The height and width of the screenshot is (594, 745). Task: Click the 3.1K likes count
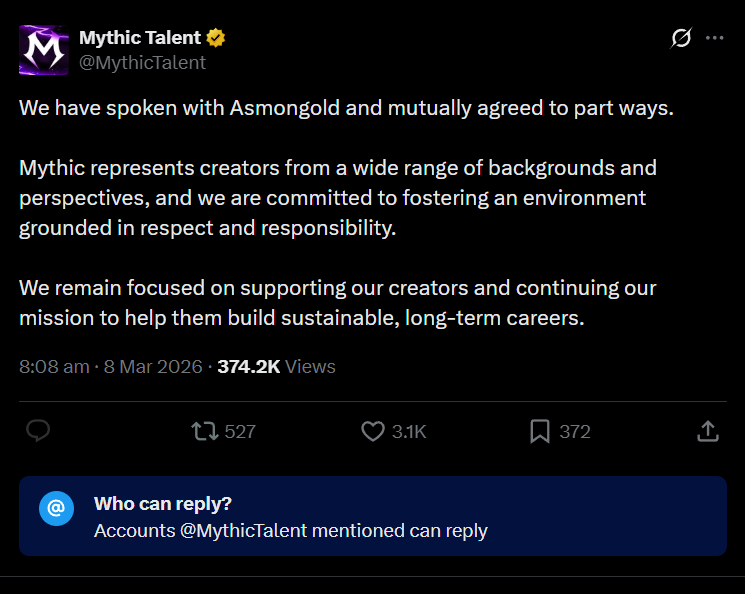pyautogui.click(x=409, y=432)
